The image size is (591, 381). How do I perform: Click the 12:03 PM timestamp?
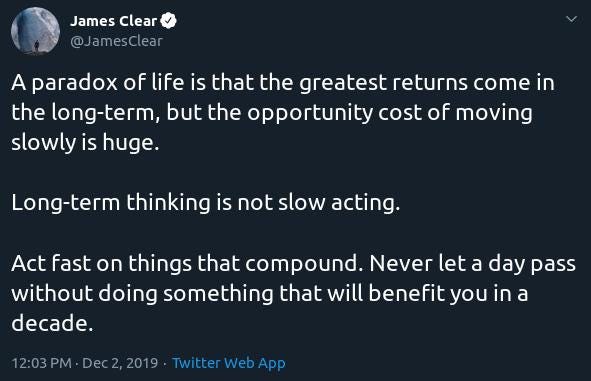pyautogui.click(x=41, y=363)
